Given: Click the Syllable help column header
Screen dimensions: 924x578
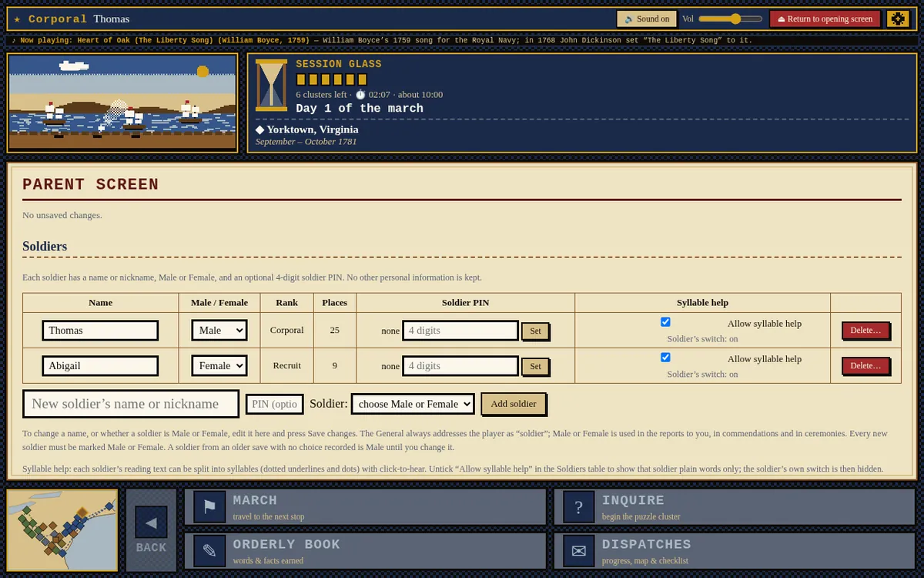Looking at the screenshot, I should tap(702, 302).
